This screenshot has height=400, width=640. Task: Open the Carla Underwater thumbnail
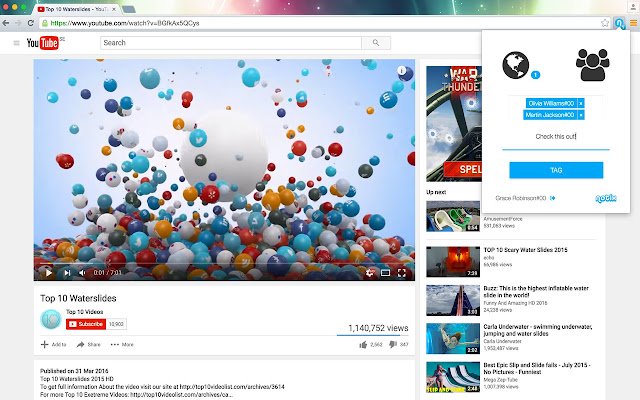(x=453, y=338)
